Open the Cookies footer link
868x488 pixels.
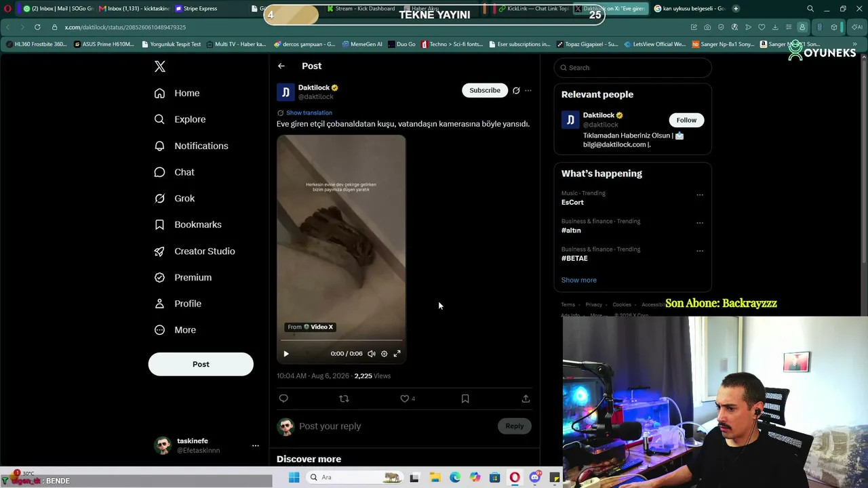pos(622,305)
